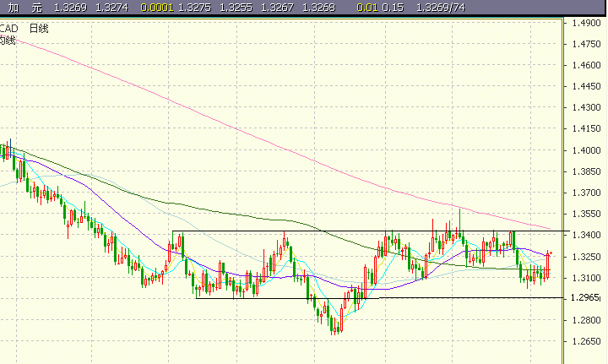608x364 pixels.
Task: Select the standalone 1.3269 value beside 加 元
Action: 70,8
